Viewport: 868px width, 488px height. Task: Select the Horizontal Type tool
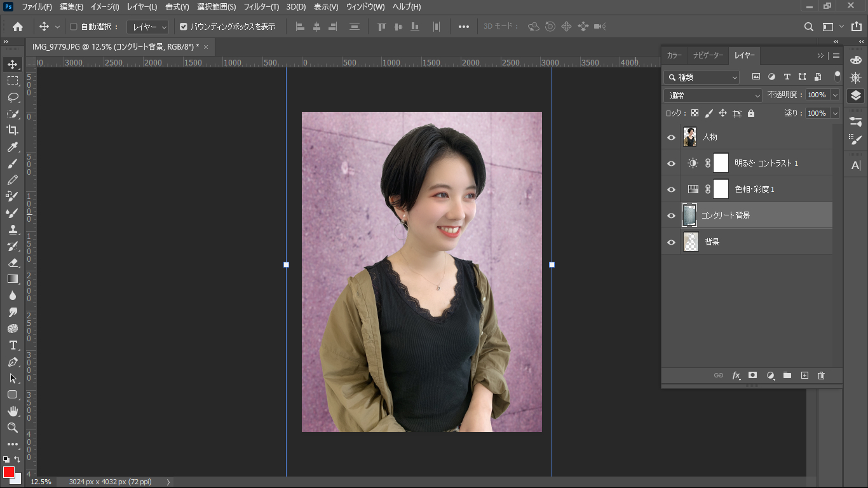pyautogui.click(x=12, y=345)
